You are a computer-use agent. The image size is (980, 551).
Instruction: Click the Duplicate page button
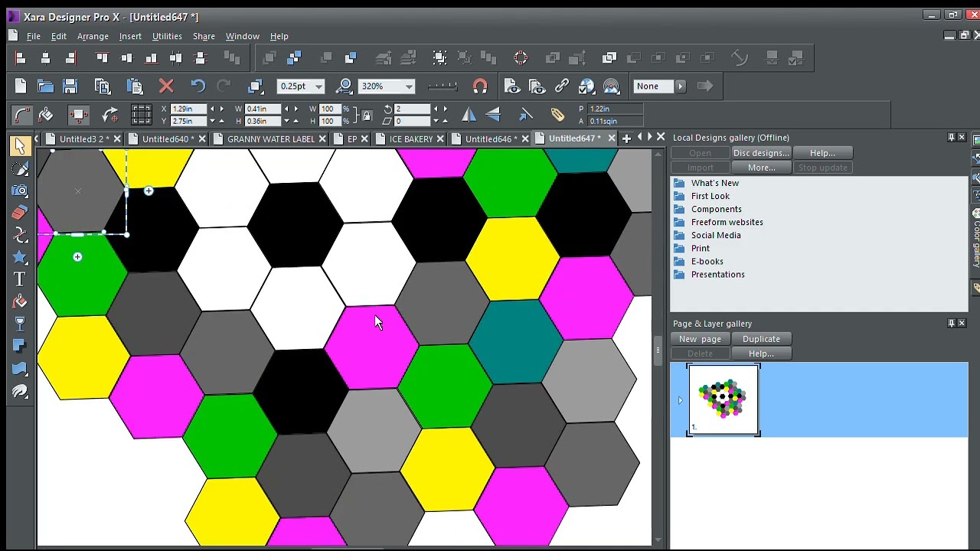761,339
